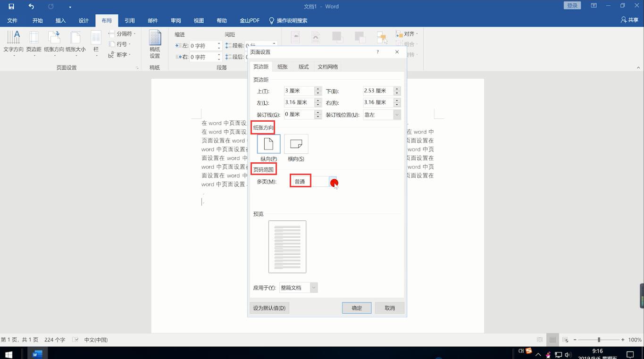Increase the 右 right margin stepper
Image resolution: width=644 pixels, height=359 pixels.
click(x=397, y=100)
